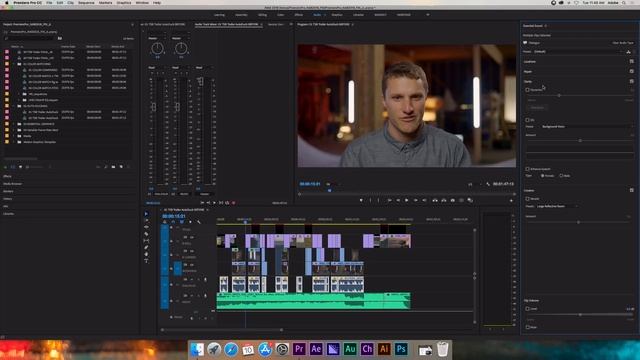Open the Reverb Preset dropdown

tap(557, 207)
